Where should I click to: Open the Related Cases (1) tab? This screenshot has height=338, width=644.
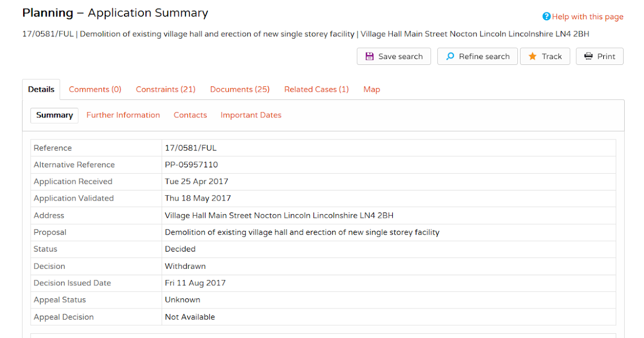[316, 89]
